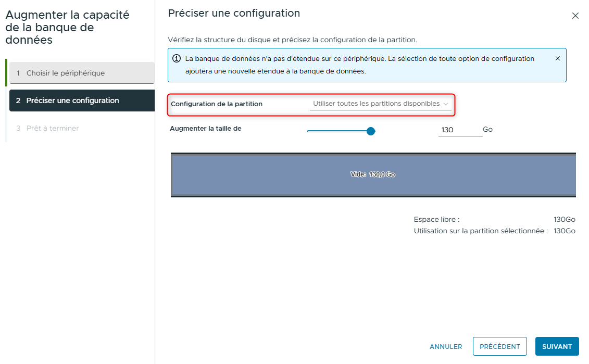Click ANNULER to cancel the wizard
This screenshot has height=364, width=589.
point(446,346)
